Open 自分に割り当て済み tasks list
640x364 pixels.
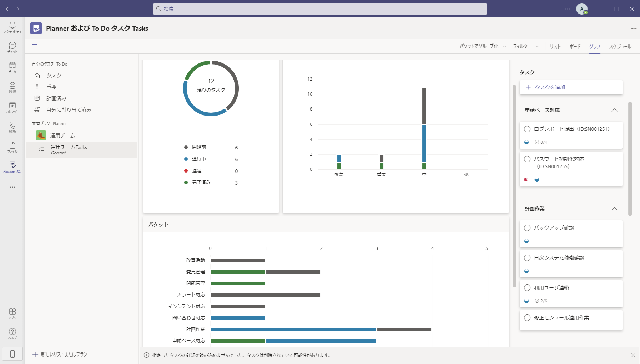click(82, 110)
